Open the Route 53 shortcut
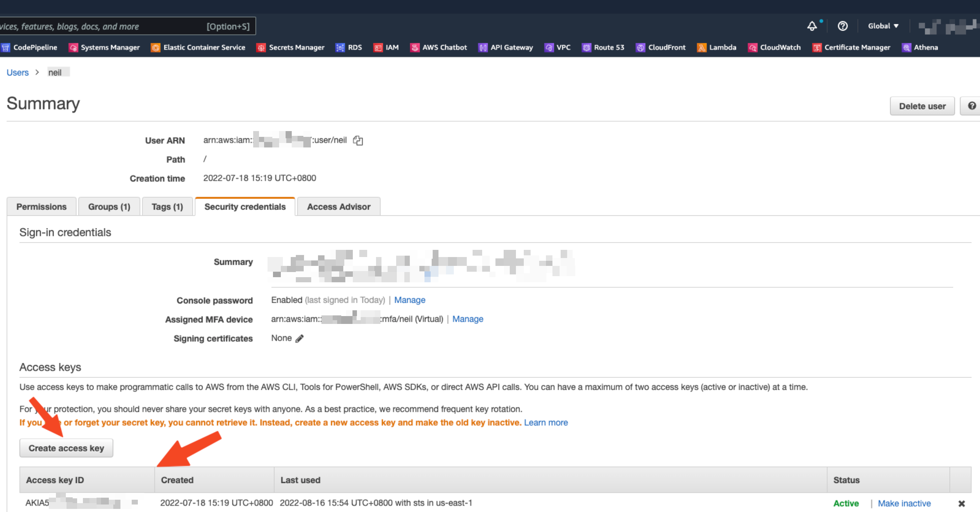Viewport: 980px width, 512px height. (x=603, y=47)
